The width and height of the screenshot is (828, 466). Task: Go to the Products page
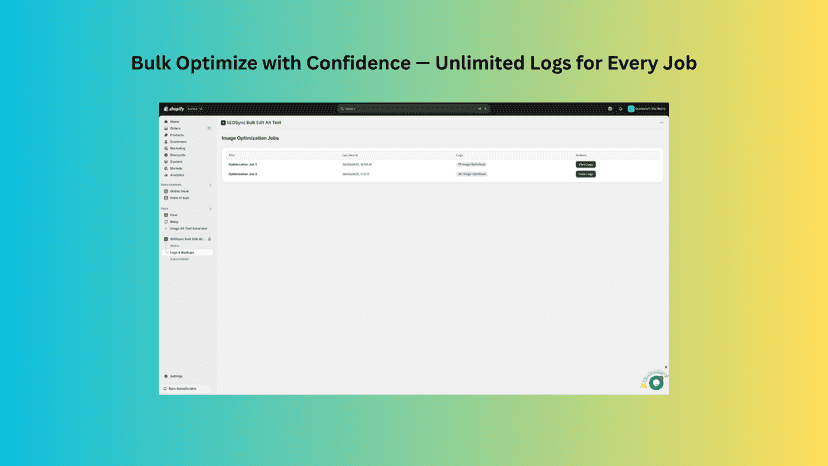[x=176, y=135]
